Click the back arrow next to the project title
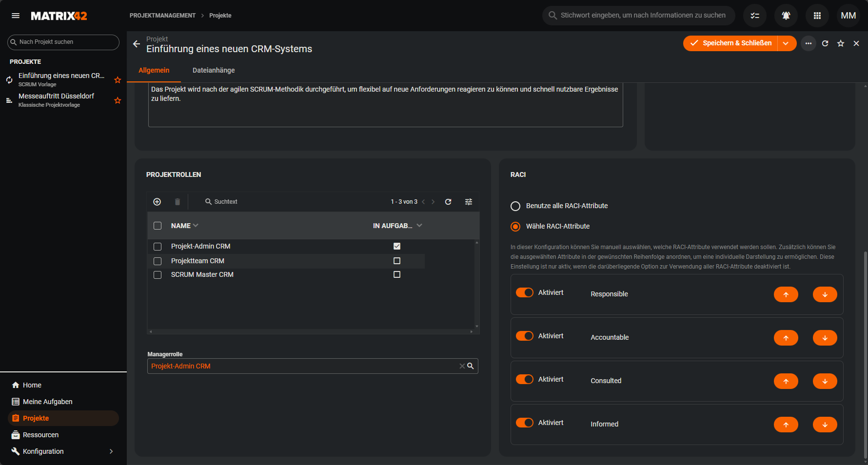Viewport: 868px width, 465px height. point(137,44)
